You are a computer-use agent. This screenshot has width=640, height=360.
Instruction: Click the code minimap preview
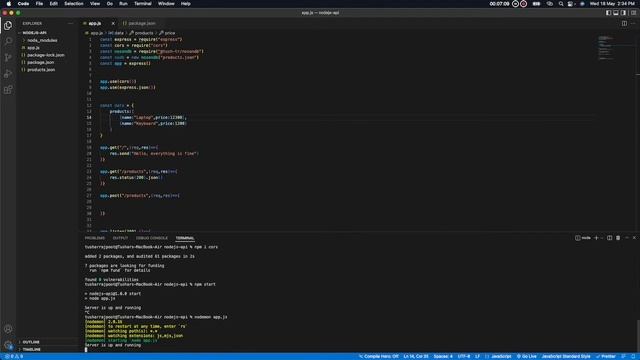pos(606,48)
